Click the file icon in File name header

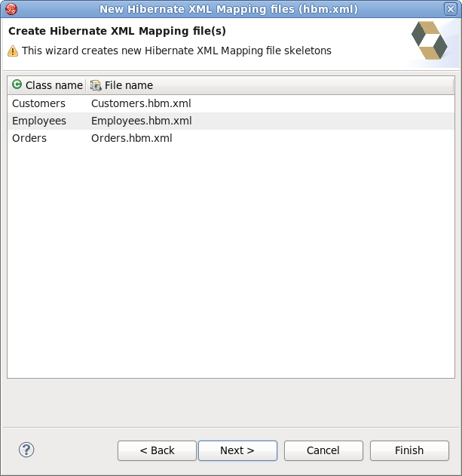point(96,85)
